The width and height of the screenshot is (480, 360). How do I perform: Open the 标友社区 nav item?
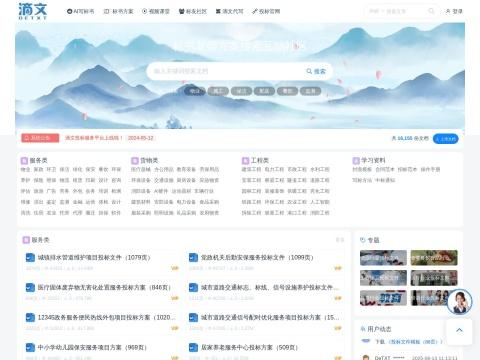[193, 11]
